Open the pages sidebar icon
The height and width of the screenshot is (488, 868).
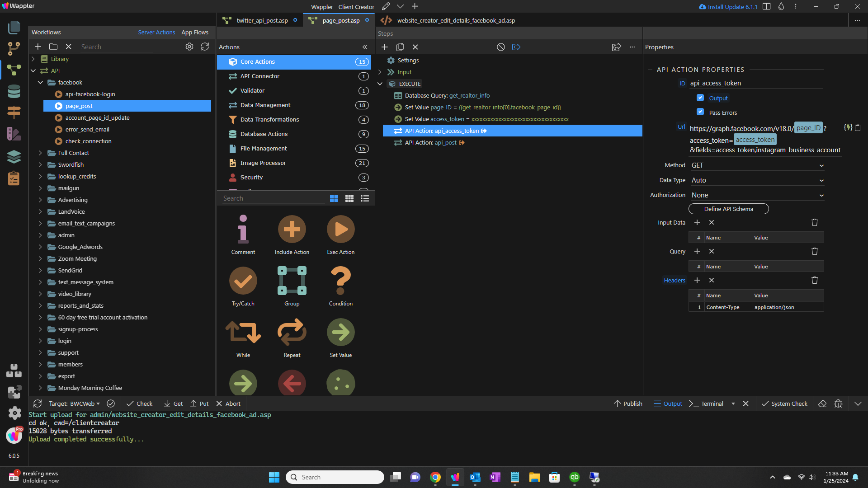coord(14,28)
